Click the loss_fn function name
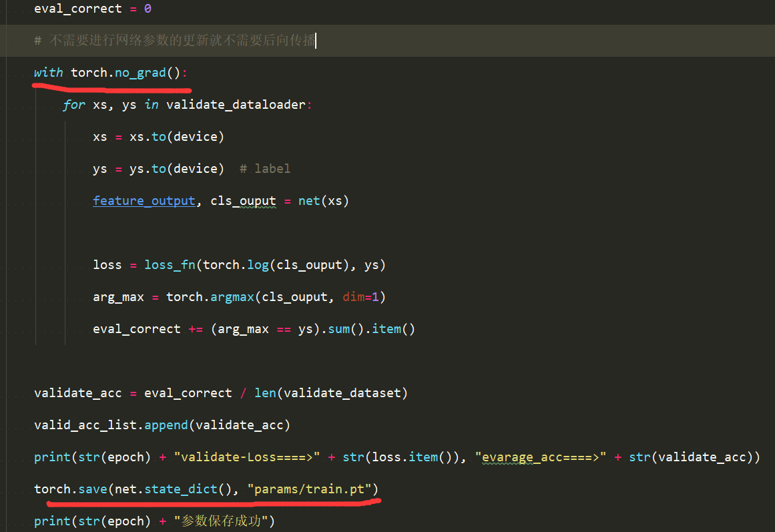The height and width of the screenshot is (532, 775). pyautogui.click(x=169, y=264)
